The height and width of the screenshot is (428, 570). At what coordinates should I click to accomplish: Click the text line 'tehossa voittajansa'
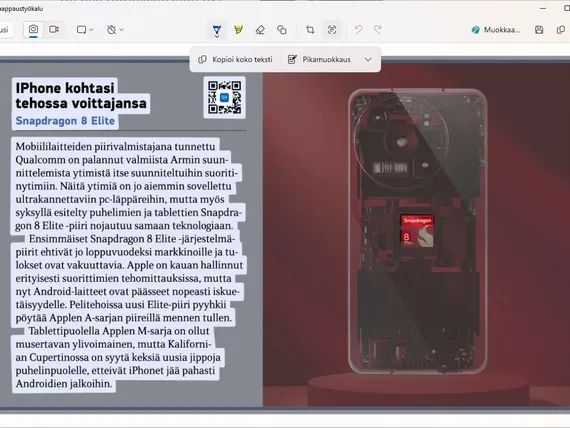click(81, 103)
